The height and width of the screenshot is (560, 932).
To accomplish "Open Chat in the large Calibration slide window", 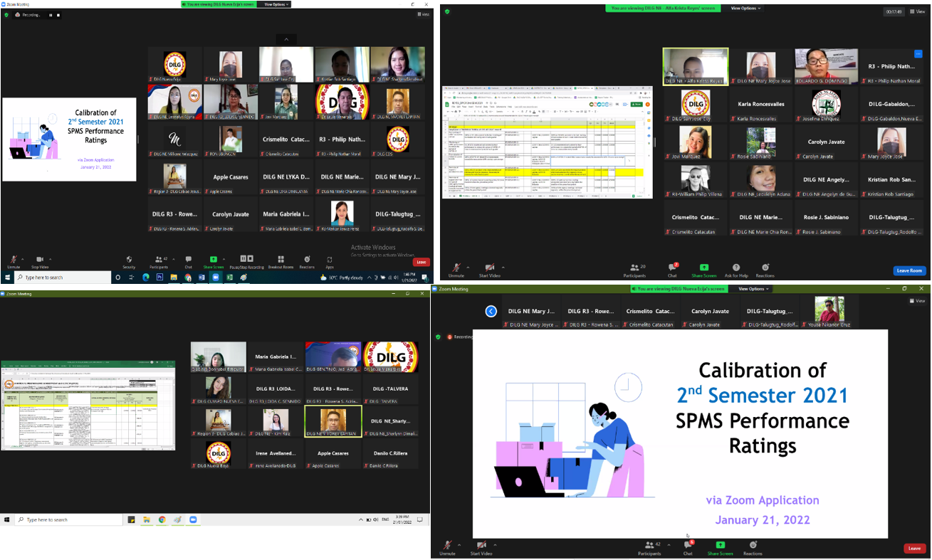I will coord(688,548).
